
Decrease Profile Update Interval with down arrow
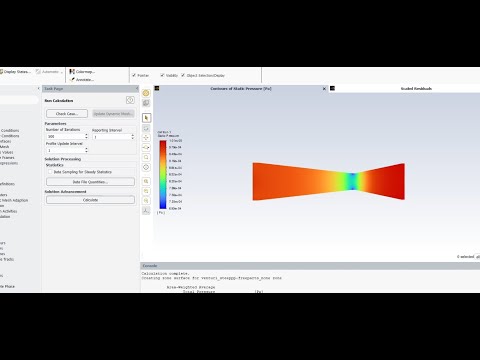click(x=86, y=152)
